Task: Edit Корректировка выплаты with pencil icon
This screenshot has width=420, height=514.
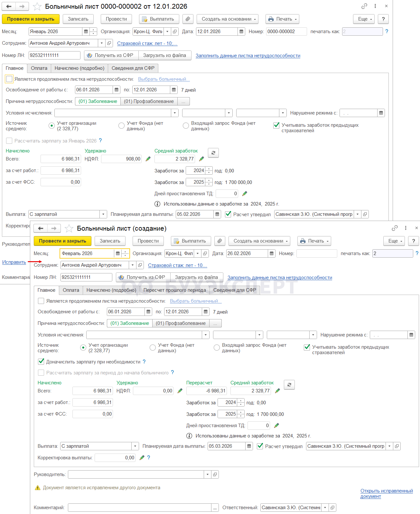Action: (x=142, y=458)
